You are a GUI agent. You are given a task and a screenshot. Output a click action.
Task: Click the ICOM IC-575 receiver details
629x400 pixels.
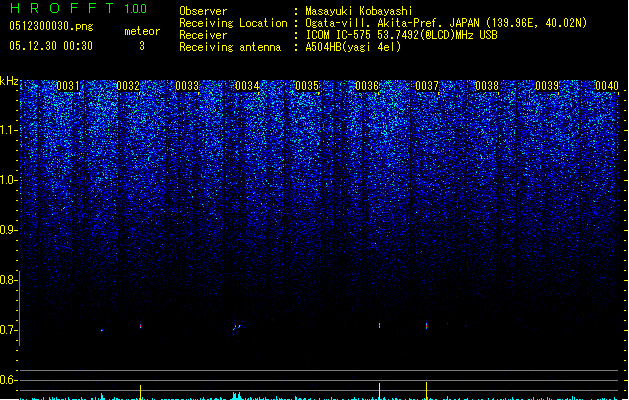click(x=402, y=35)
